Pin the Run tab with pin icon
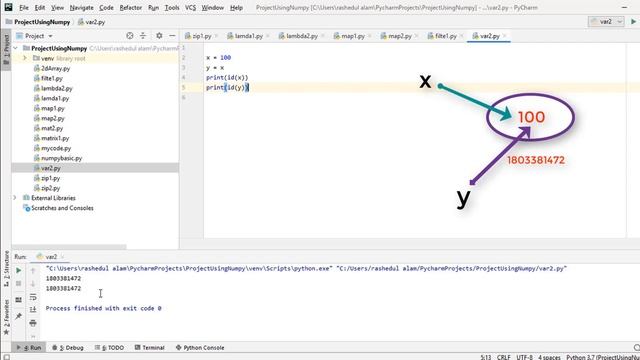The image size is (640, 360). coord(18,316)
